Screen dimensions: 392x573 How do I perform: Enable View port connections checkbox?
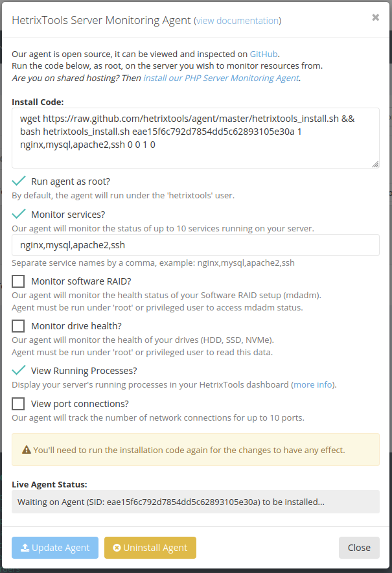point(18,404)
